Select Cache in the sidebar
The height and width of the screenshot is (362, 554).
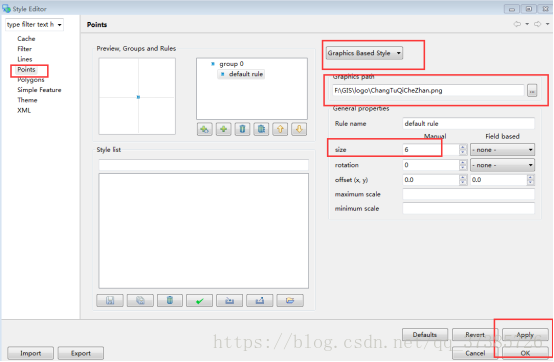[x=26, y=38]
